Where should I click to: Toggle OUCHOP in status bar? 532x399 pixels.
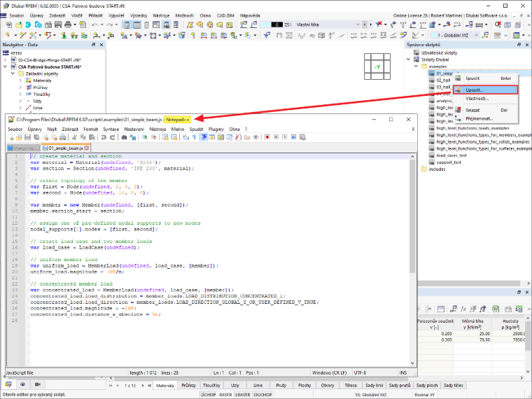pyautogui.click(x=262, y=395)
